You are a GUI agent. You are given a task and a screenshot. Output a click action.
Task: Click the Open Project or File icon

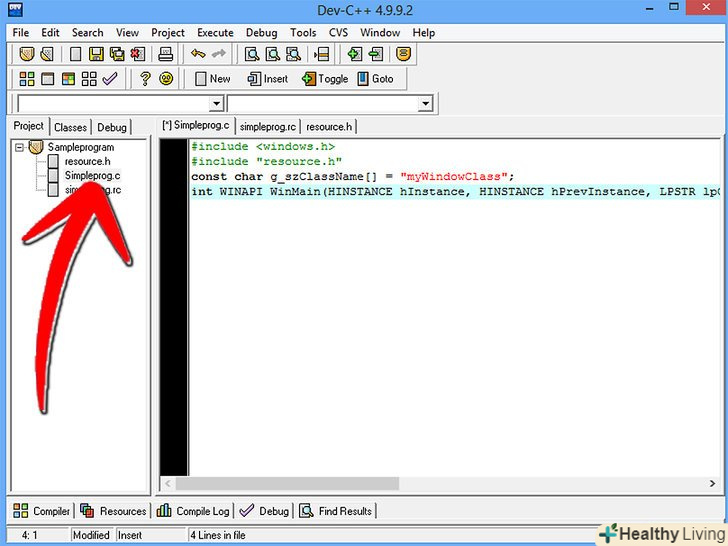(47, 54)
